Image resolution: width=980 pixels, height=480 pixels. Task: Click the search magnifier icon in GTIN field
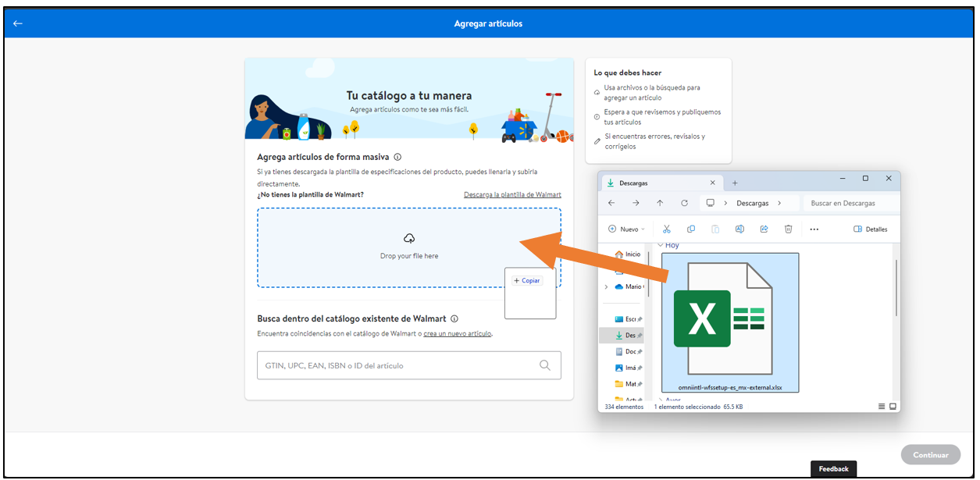pos(545,365)
